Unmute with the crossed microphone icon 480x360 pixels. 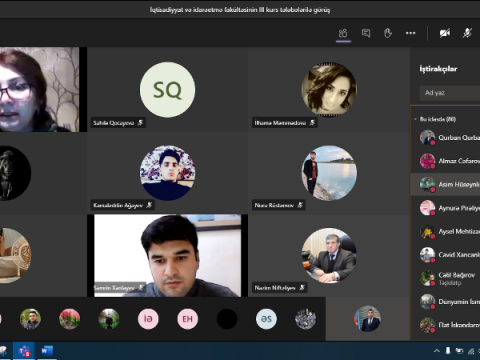[x=467, y=33]
